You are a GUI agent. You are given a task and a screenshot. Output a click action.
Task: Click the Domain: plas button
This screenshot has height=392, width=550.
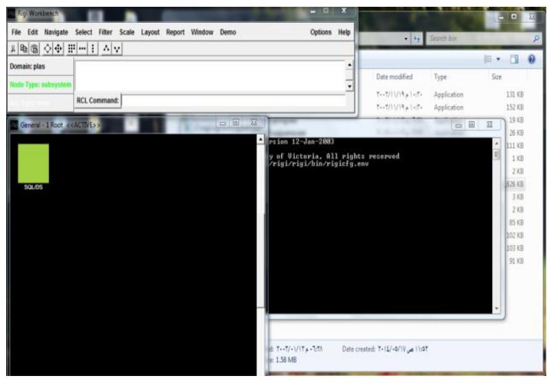tap(37, 65)
